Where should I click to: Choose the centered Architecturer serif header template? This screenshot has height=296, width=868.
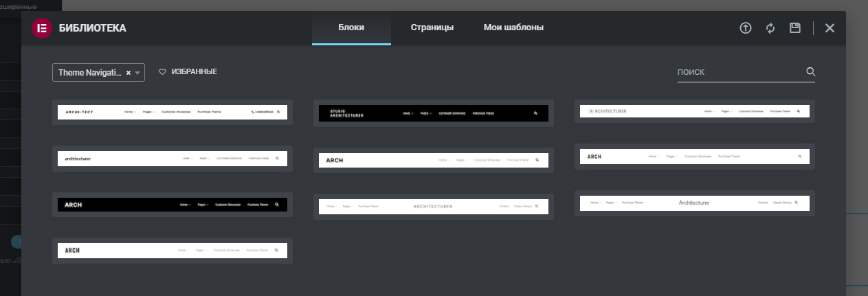694,203
